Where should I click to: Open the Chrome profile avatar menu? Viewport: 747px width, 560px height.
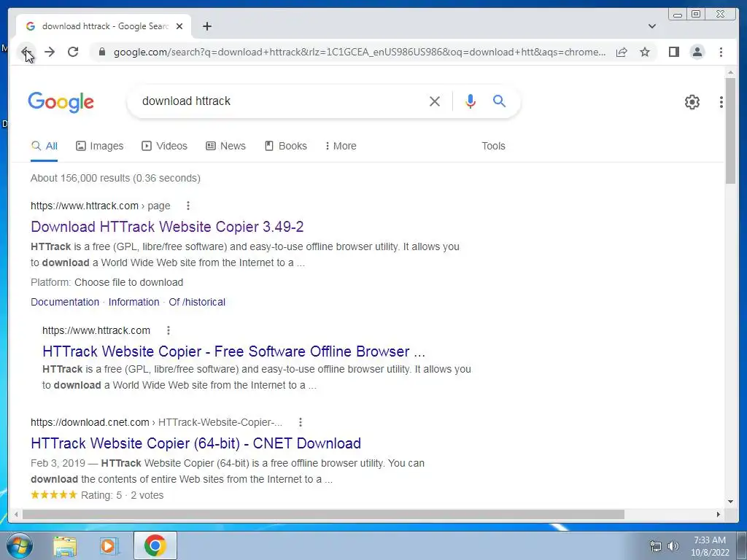[697, 52]
